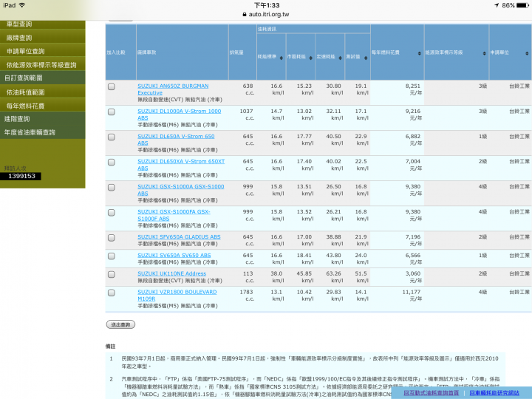Image resolution: width=532 pixels, height=399 pixels.
Task: Check SUZUKI SV650A SV650 compare box
Action: click(x=112, y=256)
